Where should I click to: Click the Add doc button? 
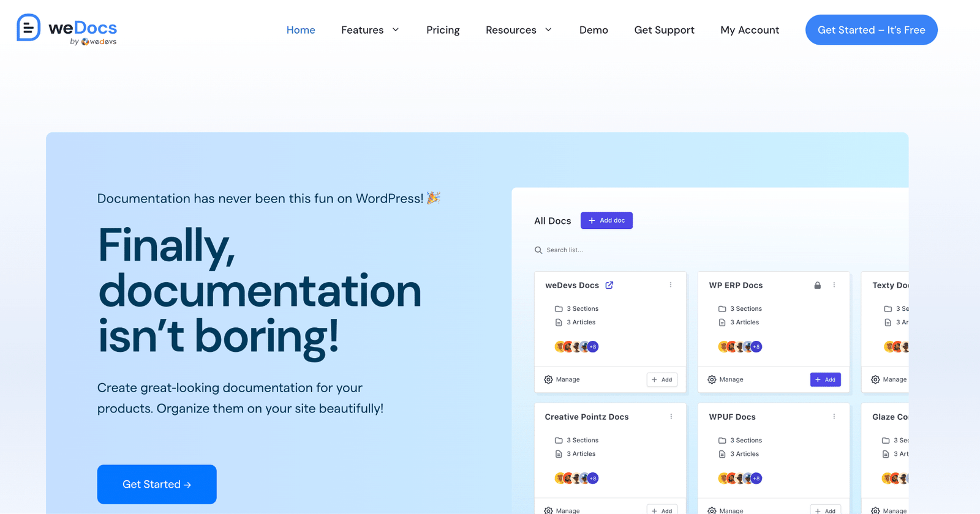[606, 220]
